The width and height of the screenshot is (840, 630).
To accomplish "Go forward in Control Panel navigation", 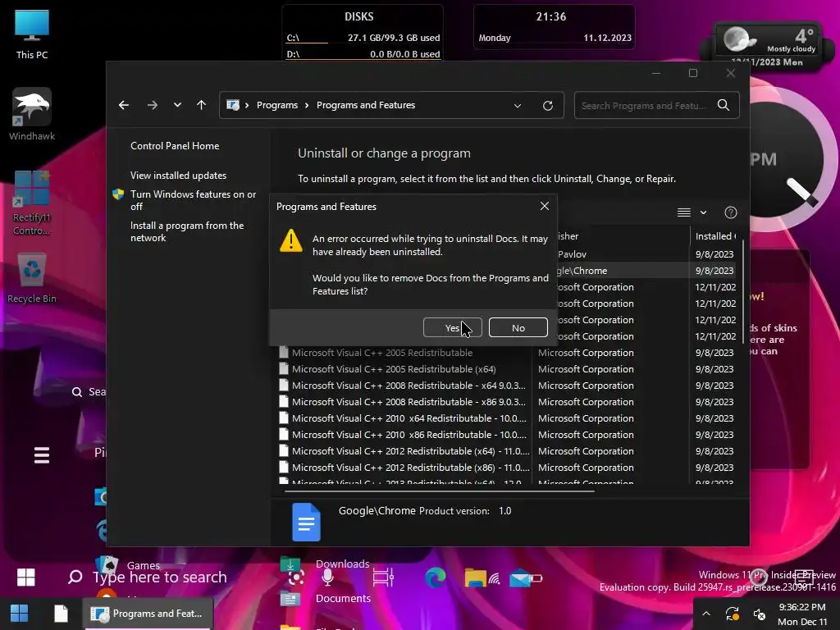I will click(x=152, y=105).
